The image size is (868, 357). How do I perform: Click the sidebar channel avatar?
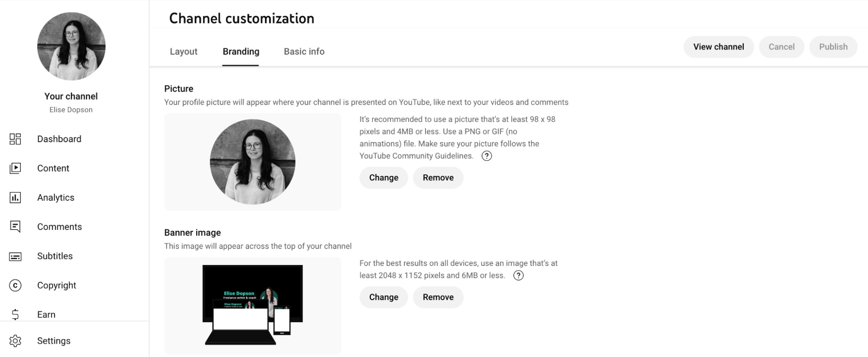pyautogui.click(x=71, y=46)
